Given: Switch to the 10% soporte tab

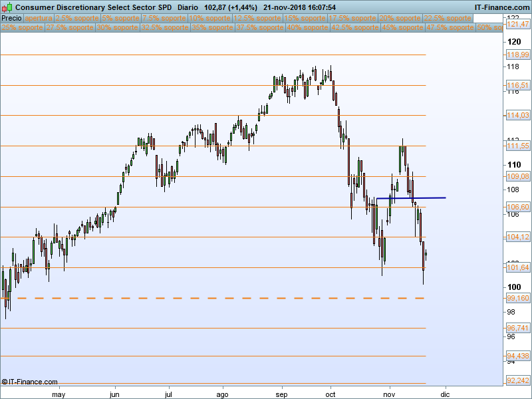Looking at the screenshot, I should pos(209,19).
